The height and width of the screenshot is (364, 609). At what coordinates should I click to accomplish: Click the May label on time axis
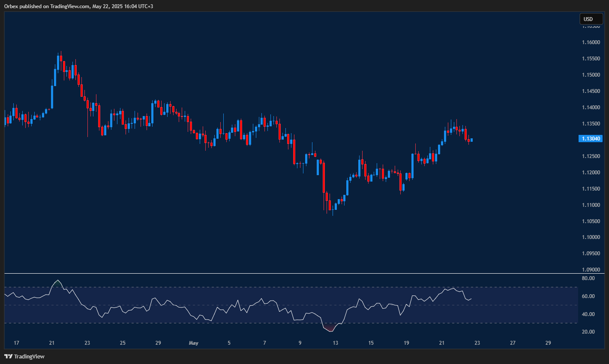194,343
